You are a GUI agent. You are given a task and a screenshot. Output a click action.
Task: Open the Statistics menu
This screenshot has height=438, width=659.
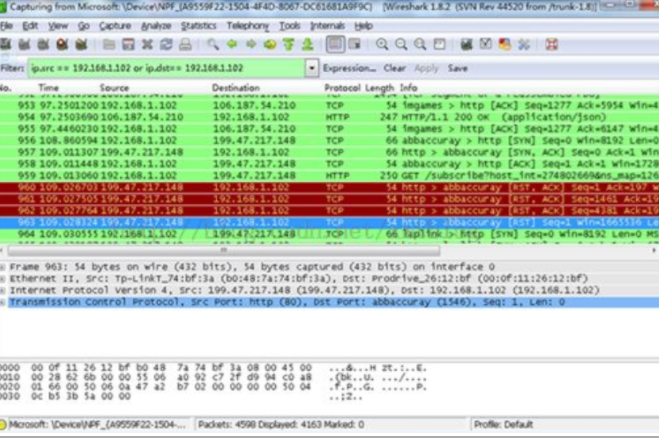pos(198,26)
